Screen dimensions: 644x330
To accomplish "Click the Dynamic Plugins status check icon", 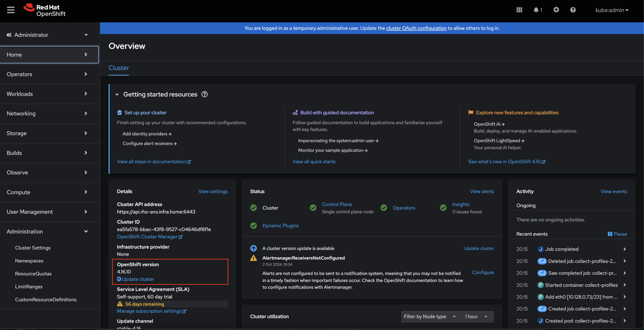I will [254, 226].
